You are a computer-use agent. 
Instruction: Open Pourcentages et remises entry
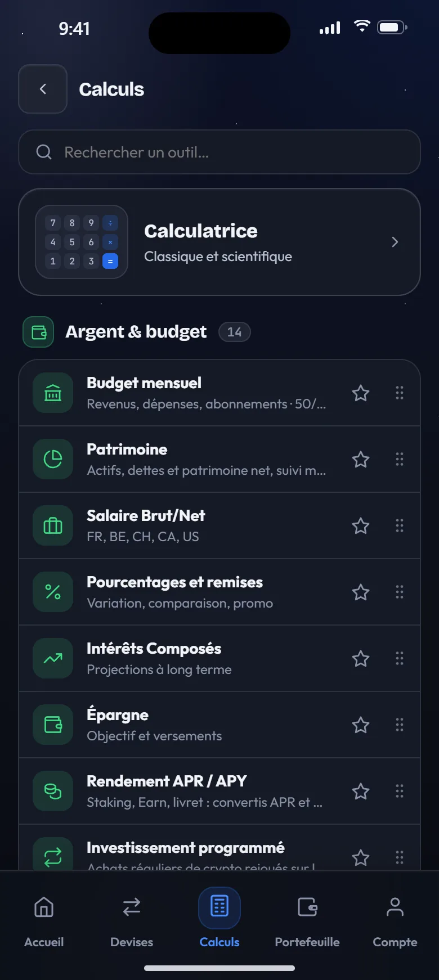coord(219,592)
